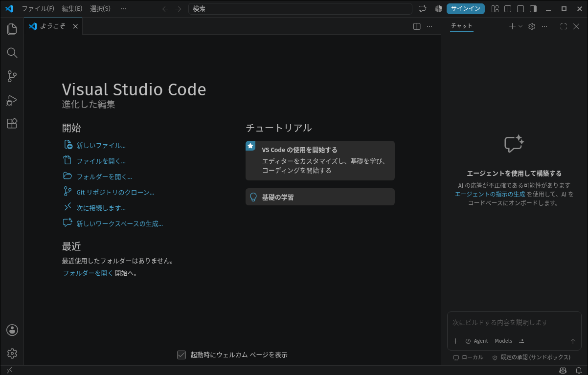Click 新しいワークスペースの生成... link

click(x=120, y=223)
